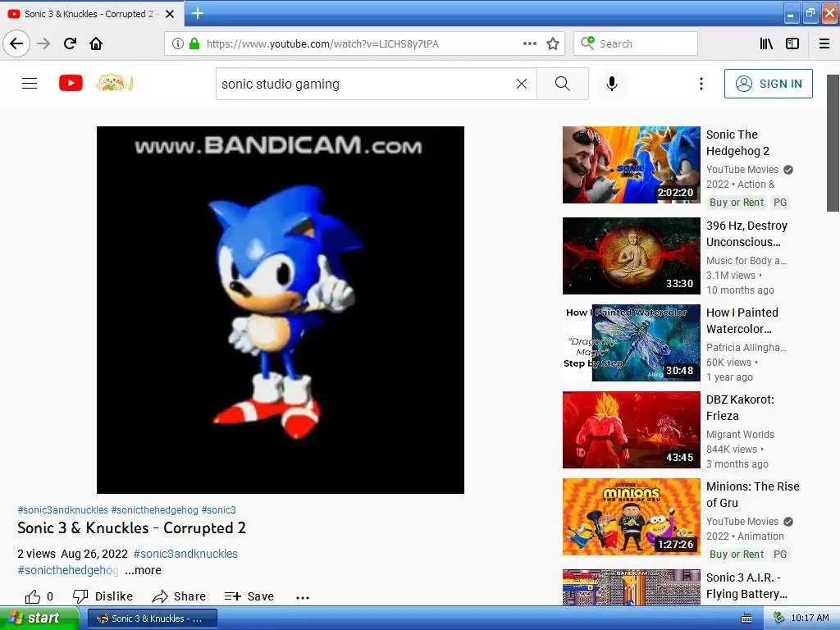Share the video
Screen dimensions: 840x630
(x=179, y=596)
